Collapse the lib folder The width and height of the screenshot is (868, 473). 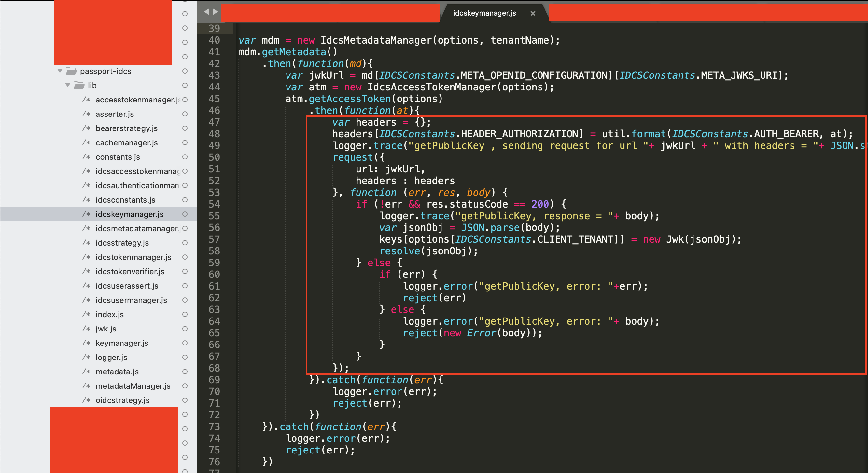tap(68, 85)
